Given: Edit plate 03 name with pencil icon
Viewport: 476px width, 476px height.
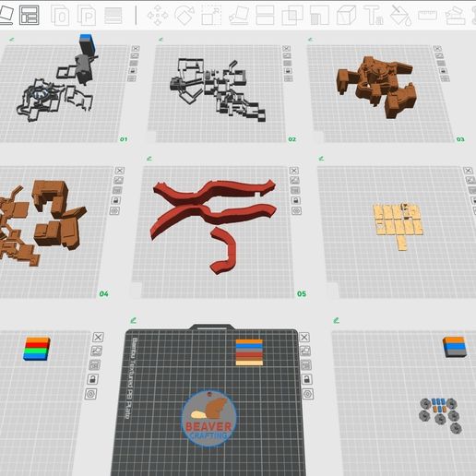Looking at the screenshot, I should (x=310, y=40).
